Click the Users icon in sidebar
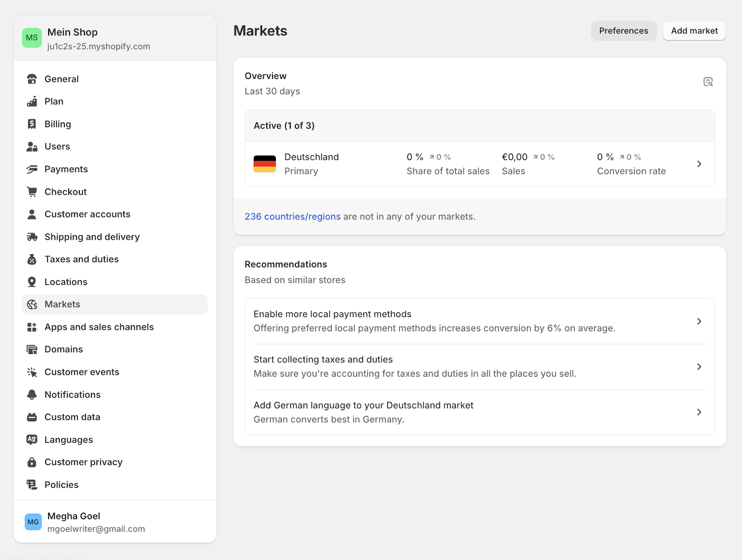This screenshot has height=560, width=742. pyautogui.click(x=32, y=147)
